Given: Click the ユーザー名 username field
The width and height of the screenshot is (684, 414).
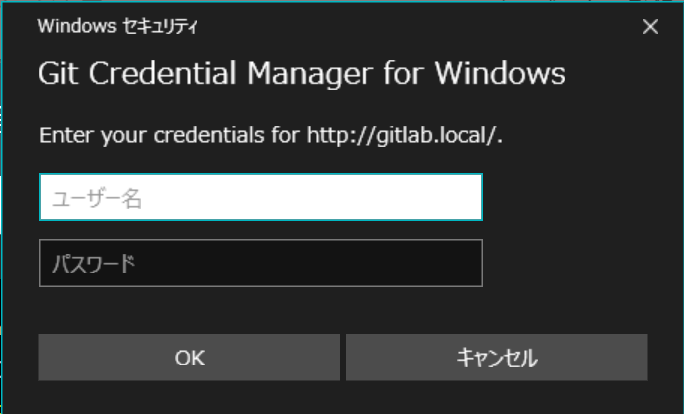Looking at the screenshot, I should pyautogui.click(x=261, y=197).
